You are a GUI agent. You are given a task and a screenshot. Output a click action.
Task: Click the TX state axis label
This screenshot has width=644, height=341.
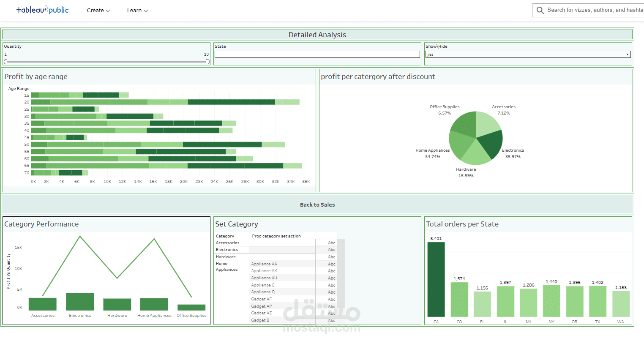pos(598,322)
